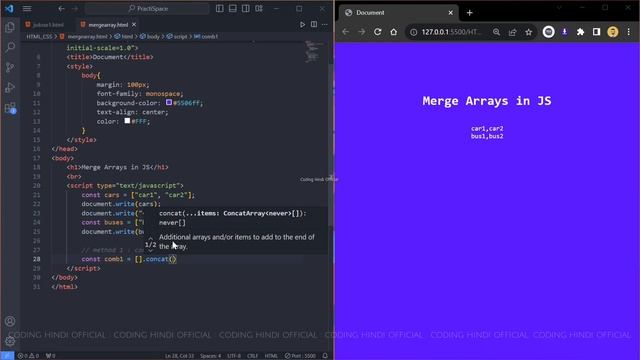The height and width of the screenshot is (360, 640).
Task: Go back in Chrome browser
Action: point(346,32)
